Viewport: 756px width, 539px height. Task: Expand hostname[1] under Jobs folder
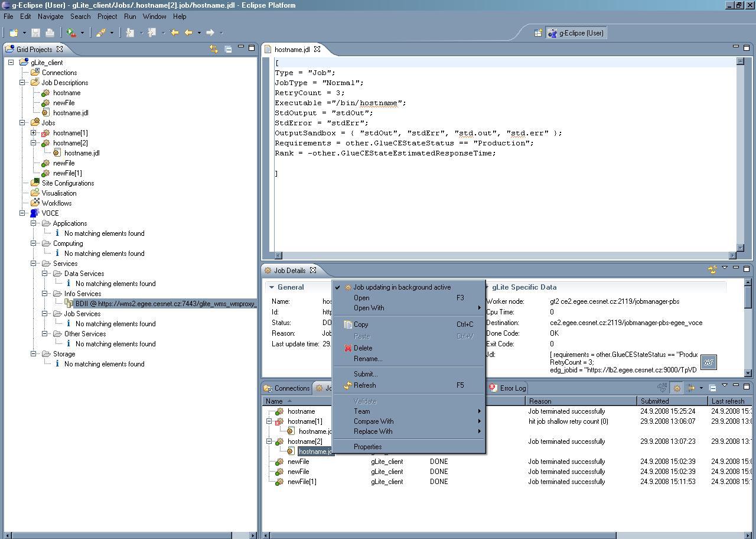tap(34, 133)
